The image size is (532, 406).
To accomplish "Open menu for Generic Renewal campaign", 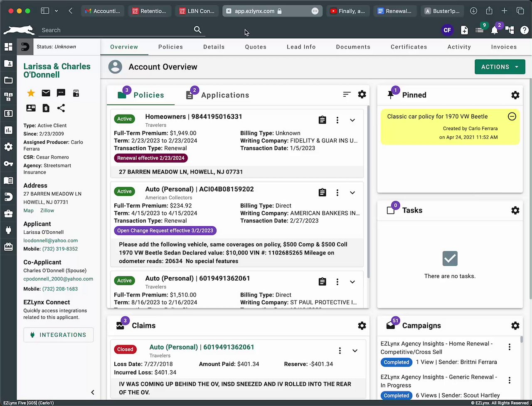I will [510, 380].
